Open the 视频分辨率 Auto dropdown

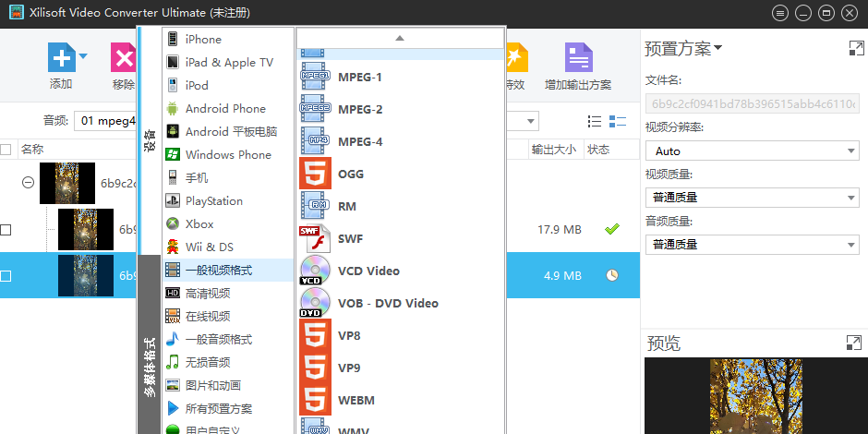tap(753, 151)
